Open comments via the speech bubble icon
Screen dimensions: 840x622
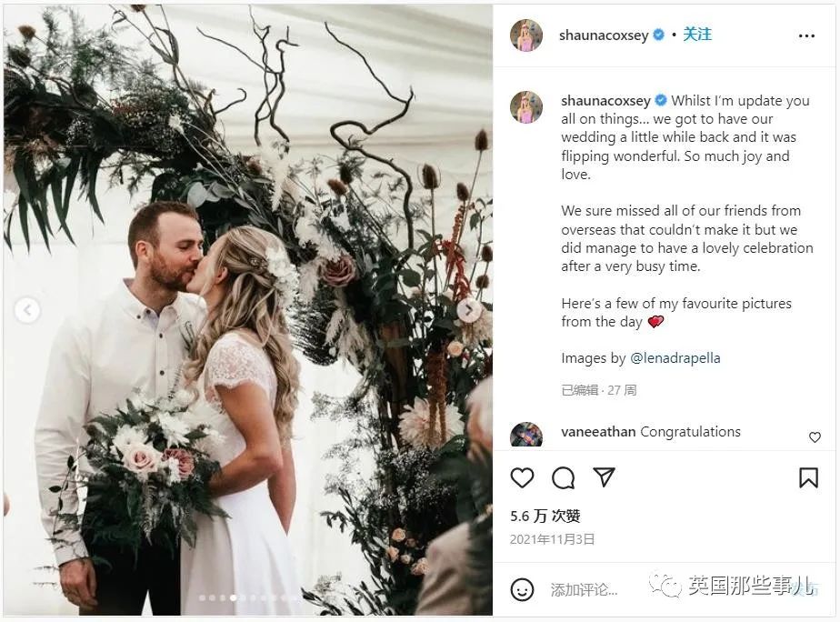(x=563, y=477)
